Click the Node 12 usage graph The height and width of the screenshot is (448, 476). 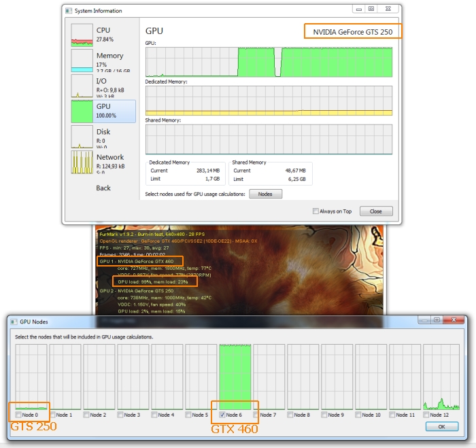[x=441, y=377]
